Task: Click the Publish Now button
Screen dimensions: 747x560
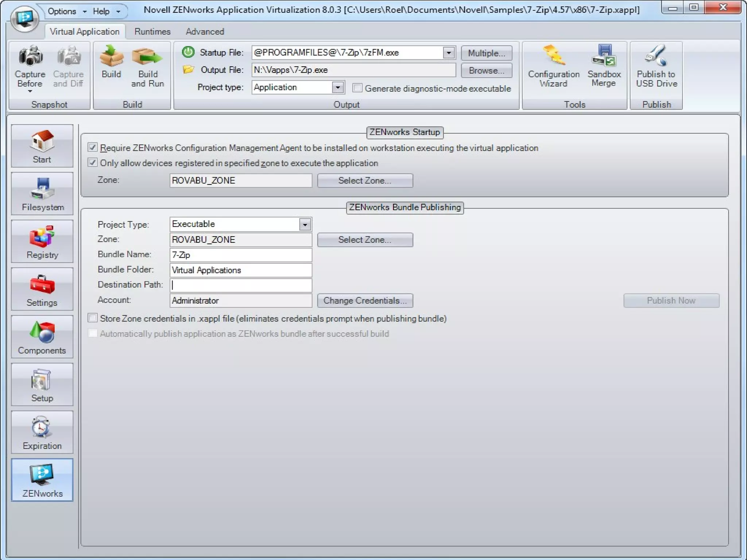Action: (671, 301)
